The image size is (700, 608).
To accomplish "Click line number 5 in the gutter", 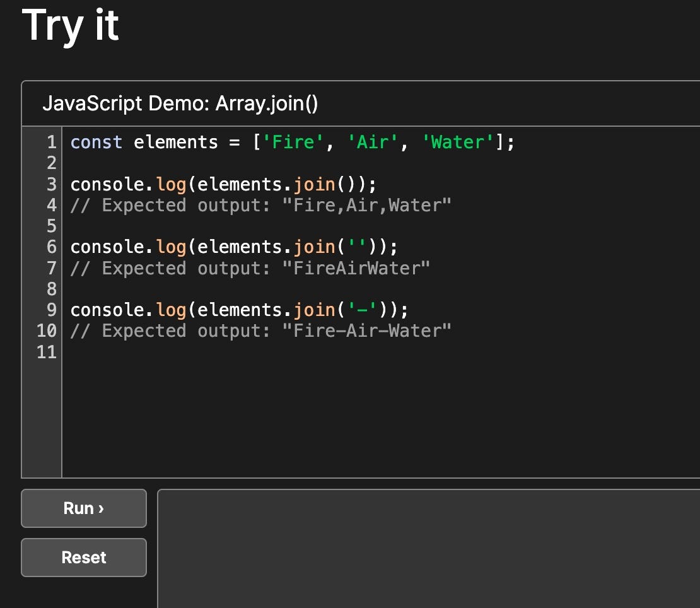I will click(51, 226).
